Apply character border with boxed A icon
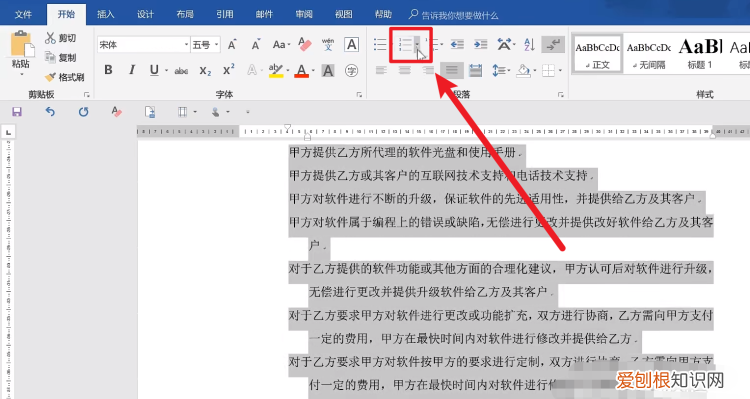Image resolution: width=750 pixels, height=399 pixels. [x=352, y=44]
